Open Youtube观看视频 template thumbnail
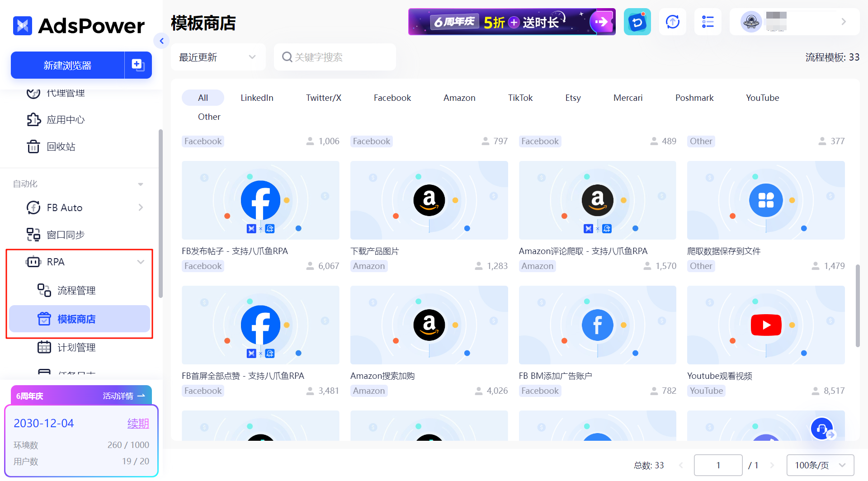868x481 pixels. coord(766,325)
